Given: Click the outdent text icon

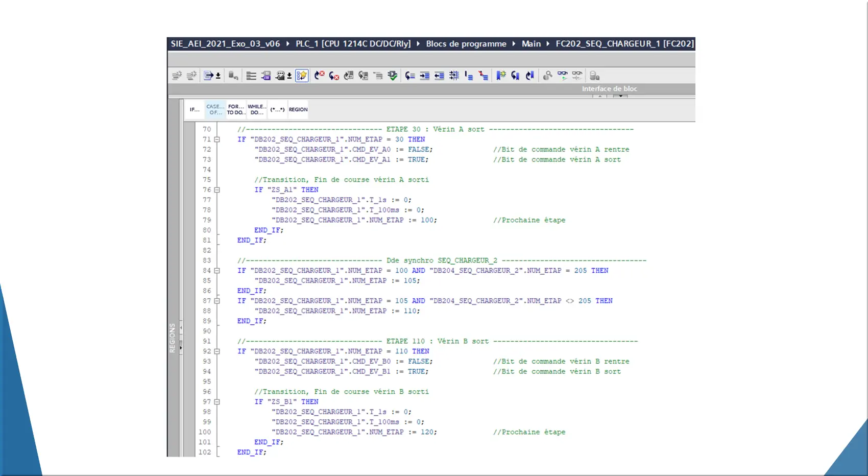Looking at the screenshot, I should 439,76.
